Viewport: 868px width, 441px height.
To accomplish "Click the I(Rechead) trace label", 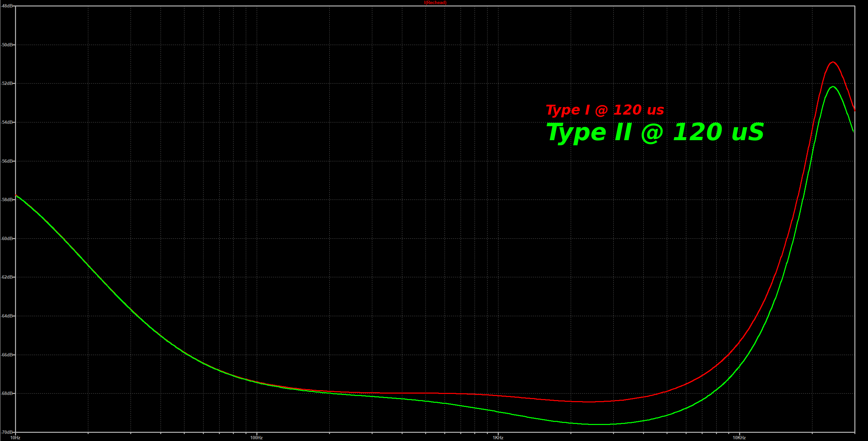I will [435, 3].
